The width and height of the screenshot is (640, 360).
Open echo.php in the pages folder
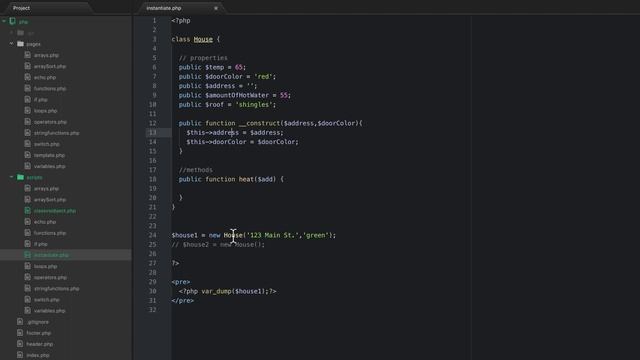[44, 77]
